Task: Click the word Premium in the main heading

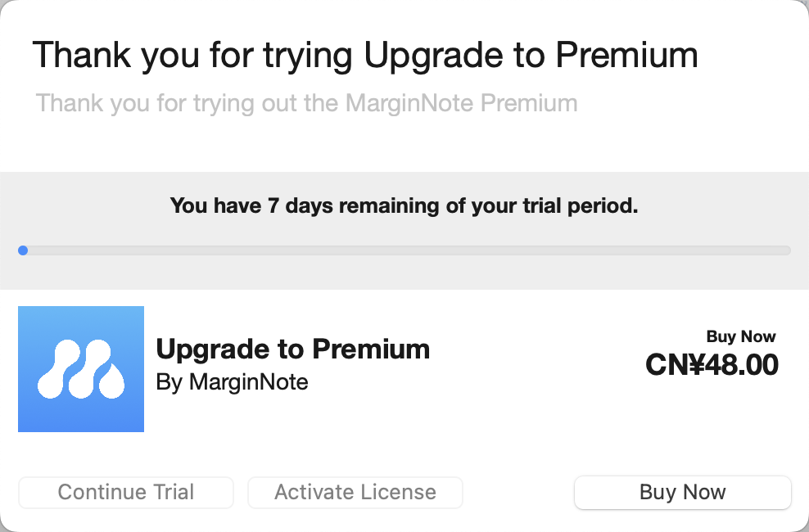Action: (626, 56)
